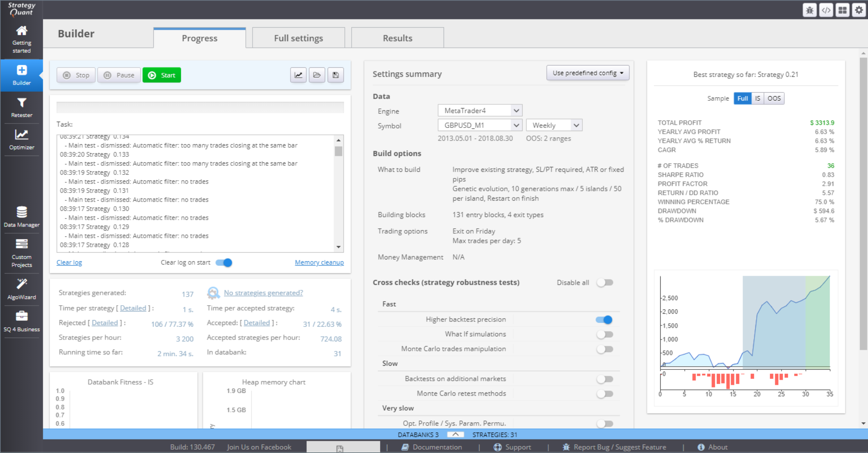Click the chart icon in Builder toolbar
Image resolution: width=868 pixels, height=453 pixels.
[x=298, y=75]
